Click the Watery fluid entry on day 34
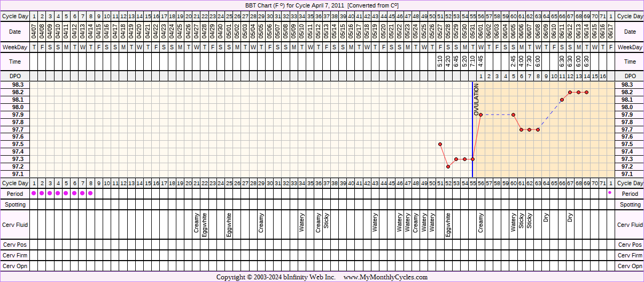The image size is (644, 282). point(302,223)
